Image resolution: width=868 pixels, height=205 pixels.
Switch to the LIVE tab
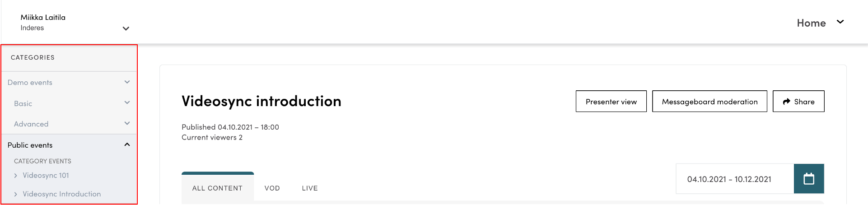coord(310,188)
